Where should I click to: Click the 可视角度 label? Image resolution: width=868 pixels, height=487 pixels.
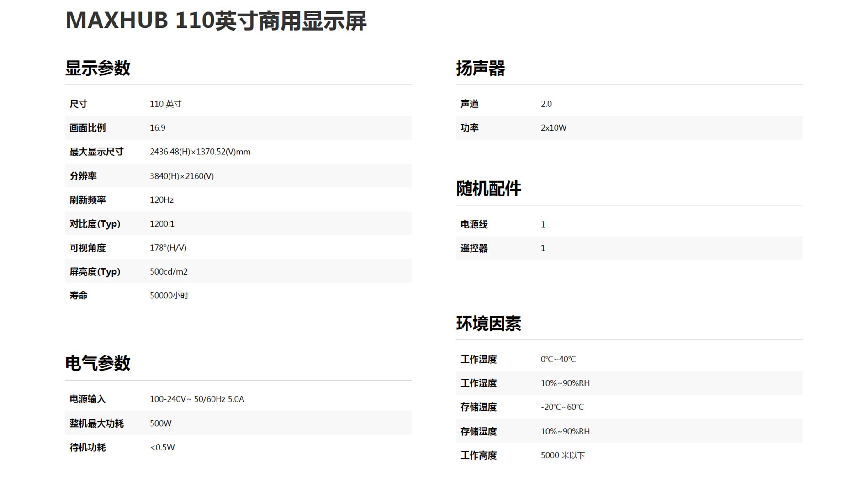(88, 248)
